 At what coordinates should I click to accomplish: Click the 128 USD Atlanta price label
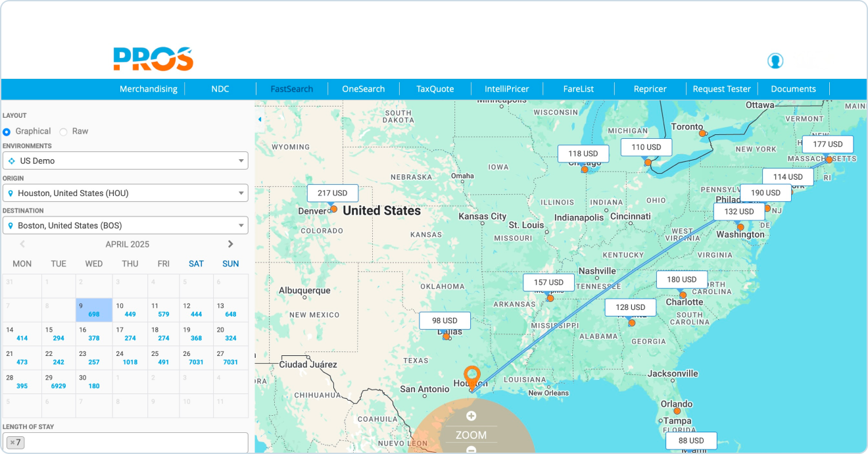[631, 307]
